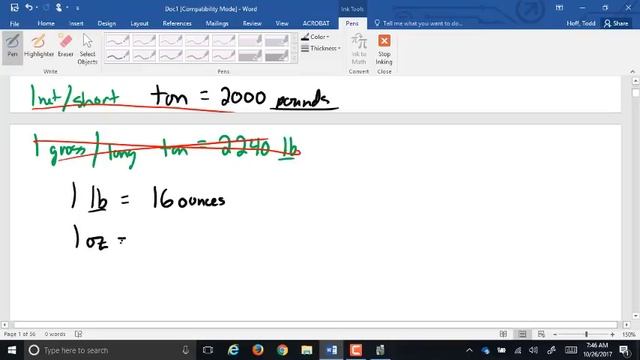The width and height of the screenshot is (640, 360).
Task: Select the Pens tab
Action: coord(352,24)
